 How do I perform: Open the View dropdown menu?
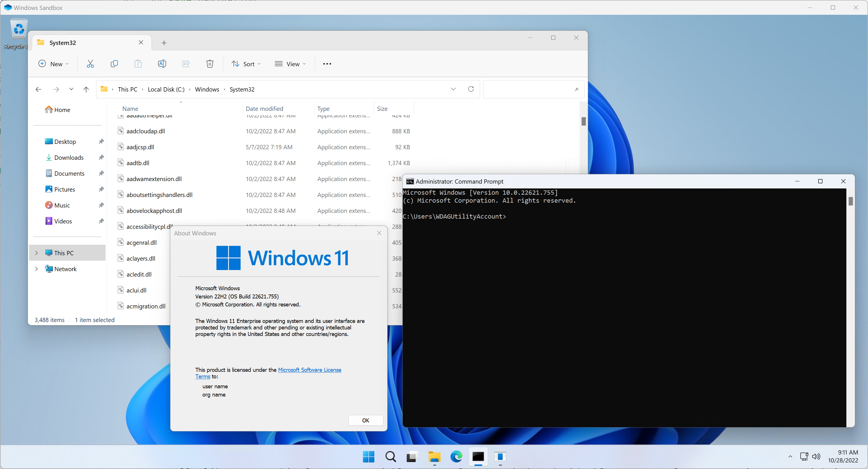(x=290, y=64)
